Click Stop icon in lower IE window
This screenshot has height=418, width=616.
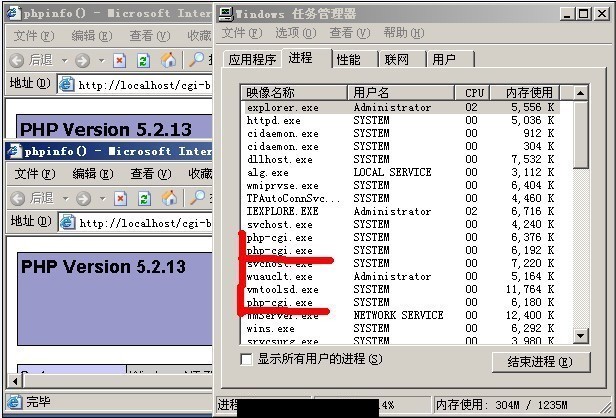(120, 198)
